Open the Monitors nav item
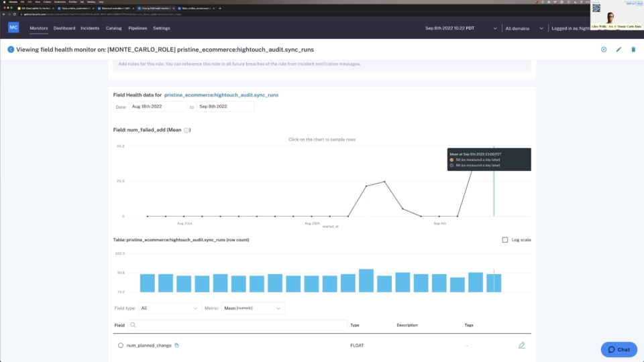 [39, 28]
